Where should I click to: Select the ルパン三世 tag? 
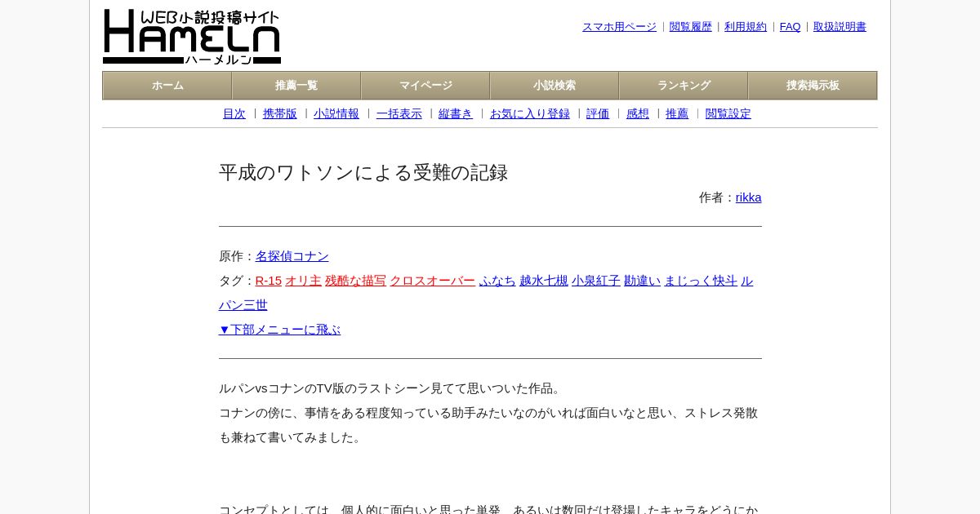coord(243,305)
